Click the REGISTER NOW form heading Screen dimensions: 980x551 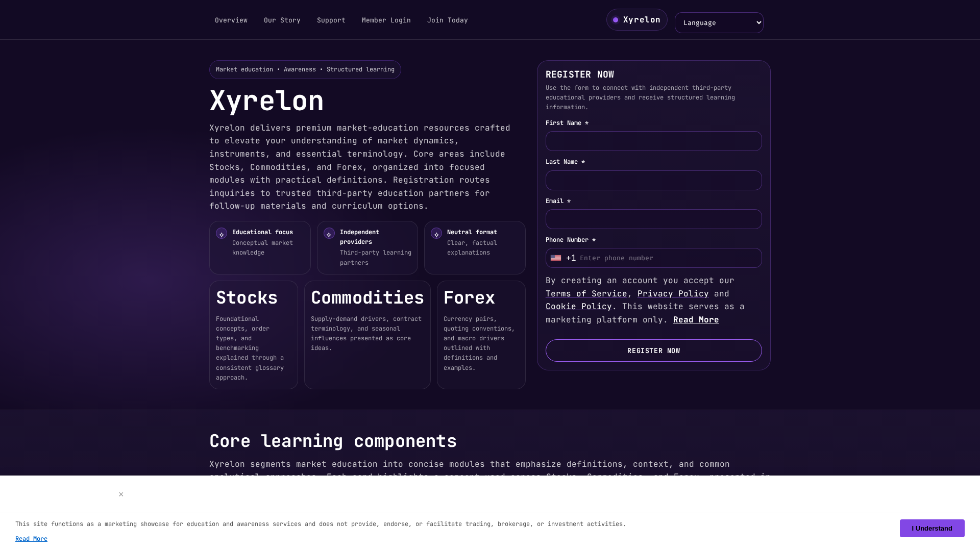(580, 74)
